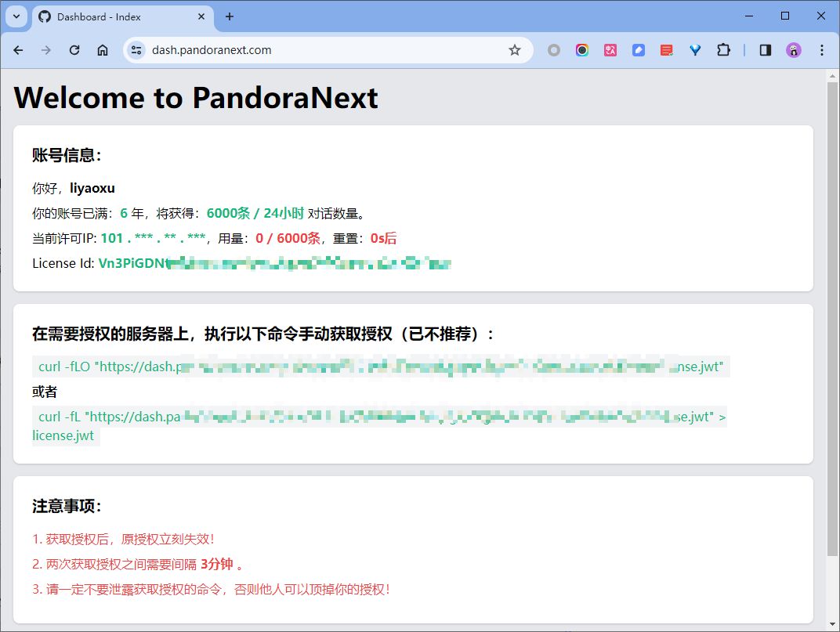
Task: Open the Chrome profile avatar menu
Action: (794, 50)
